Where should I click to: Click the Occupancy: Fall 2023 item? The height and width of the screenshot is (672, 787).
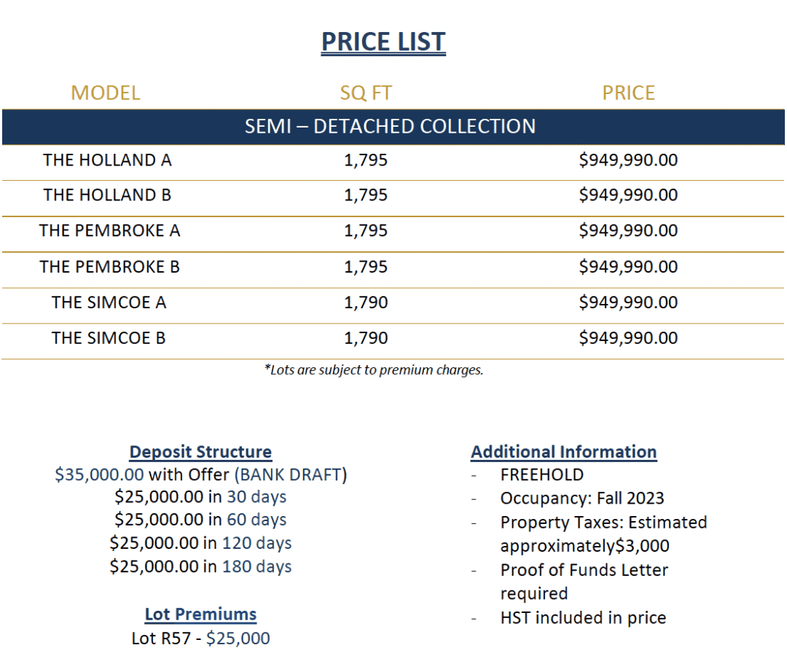tap(582, 498)
